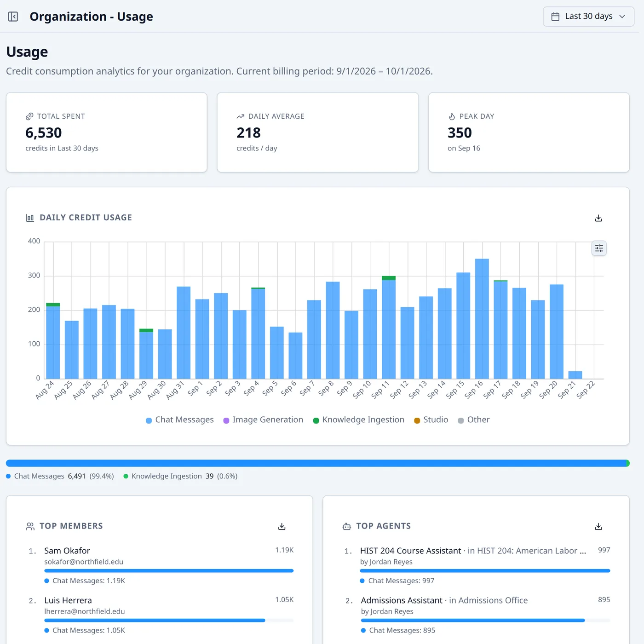644x644 pixels.
Task: Click the 218 daily average value
Action: tap(249, 133)
